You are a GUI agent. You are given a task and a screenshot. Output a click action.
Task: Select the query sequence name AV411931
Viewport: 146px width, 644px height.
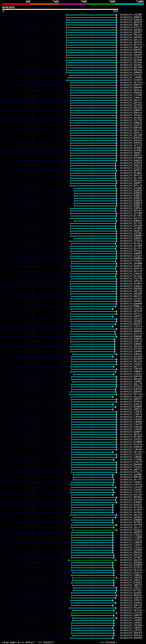[8, 7]
